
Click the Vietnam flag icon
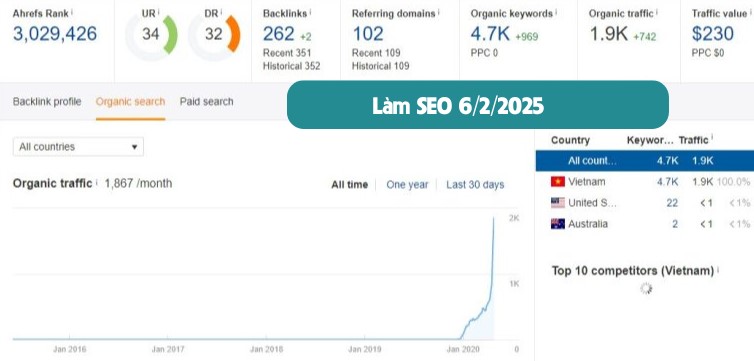(x=558, y=182)
